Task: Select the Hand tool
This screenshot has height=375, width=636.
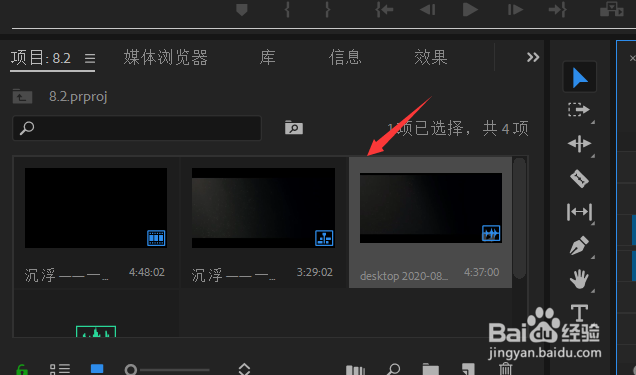Action: 579,279
